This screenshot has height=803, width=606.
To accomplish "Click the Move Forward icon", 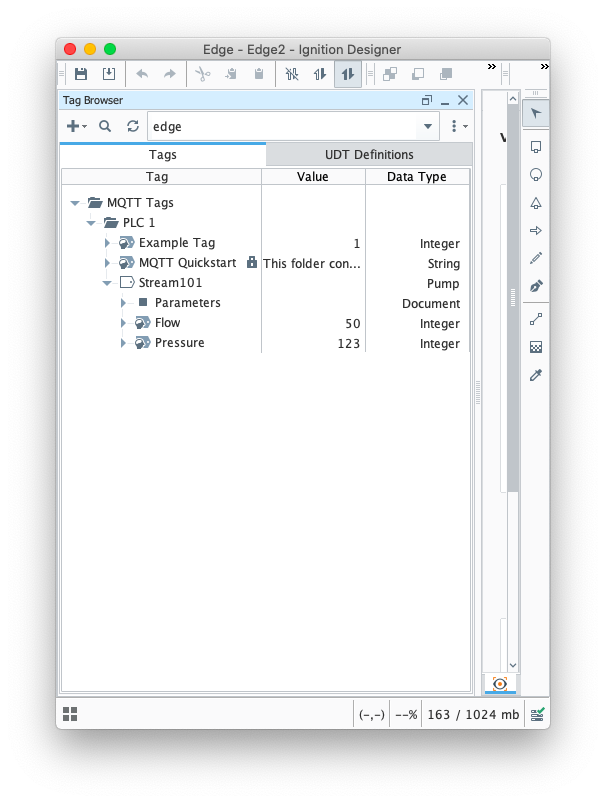I will click(418, 74).
